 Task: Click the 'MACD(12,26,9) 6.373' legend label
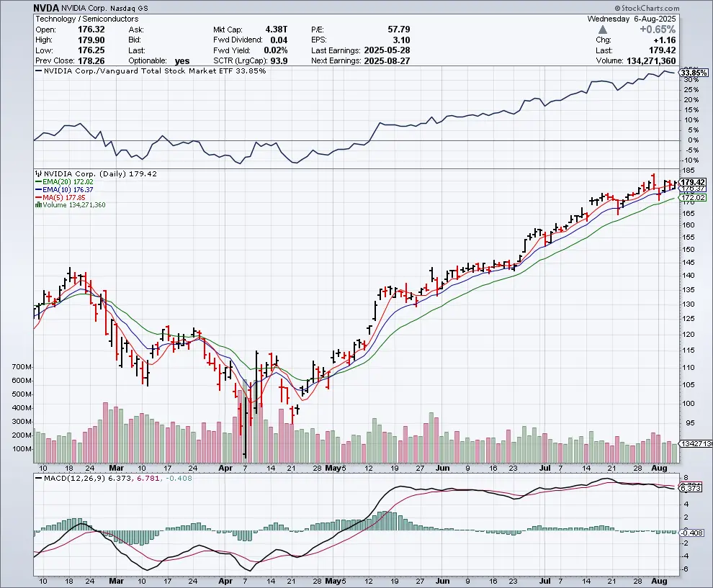pos(88,478)
